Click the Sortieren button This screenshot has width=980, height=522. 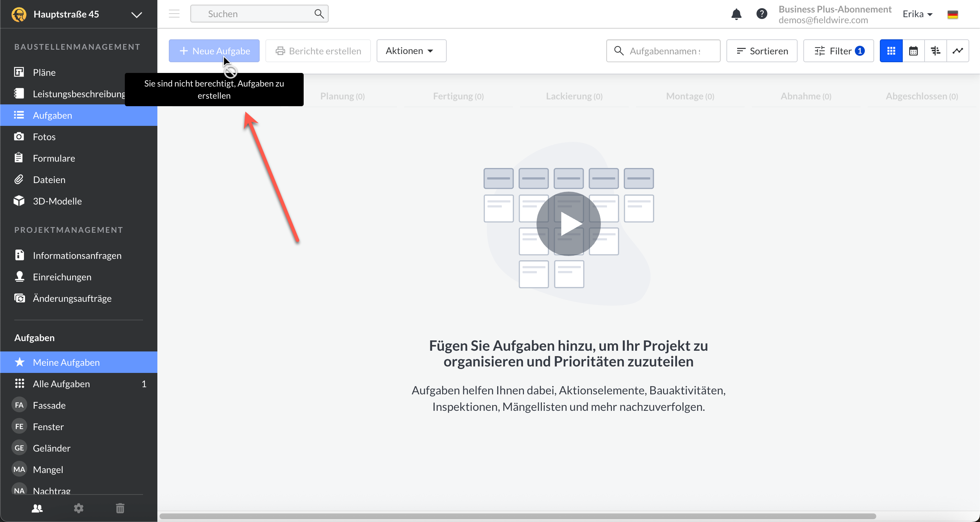pyautogui.click(x=761, y=51)
